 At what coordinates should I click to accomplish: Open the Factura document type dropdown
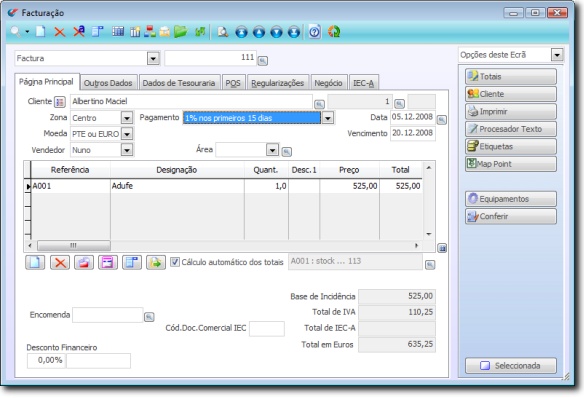153,58
